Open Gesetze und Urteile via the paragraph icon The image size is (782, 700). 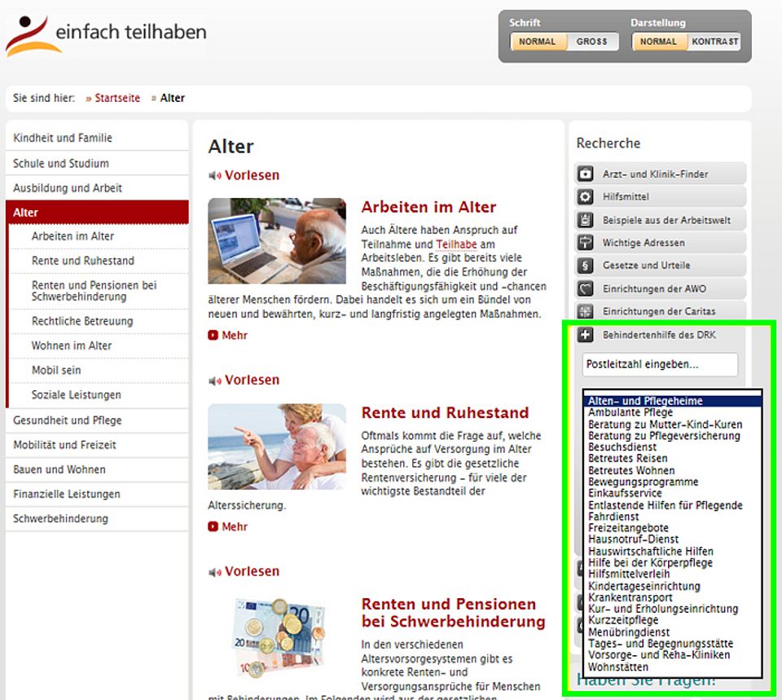click(584, 265)
